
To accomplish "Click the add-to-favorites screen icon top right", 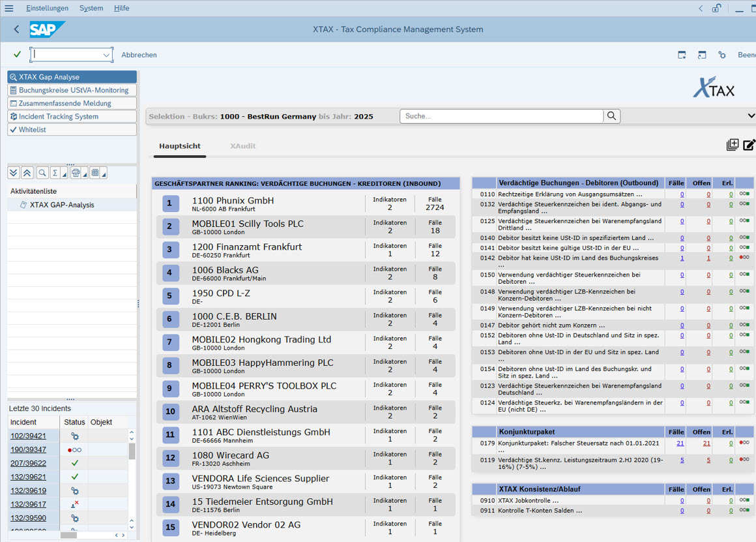I will coord(682,55).
